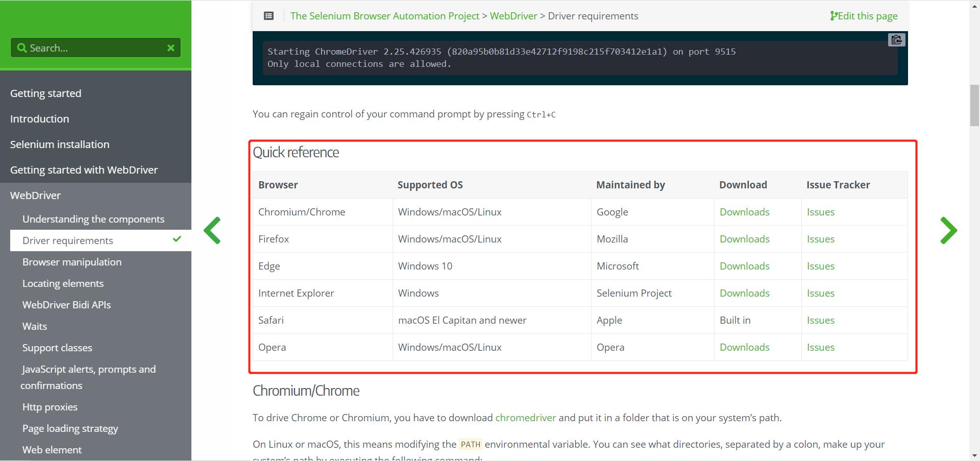
Task: Open Safari Issues link
Action: [821, 320]
